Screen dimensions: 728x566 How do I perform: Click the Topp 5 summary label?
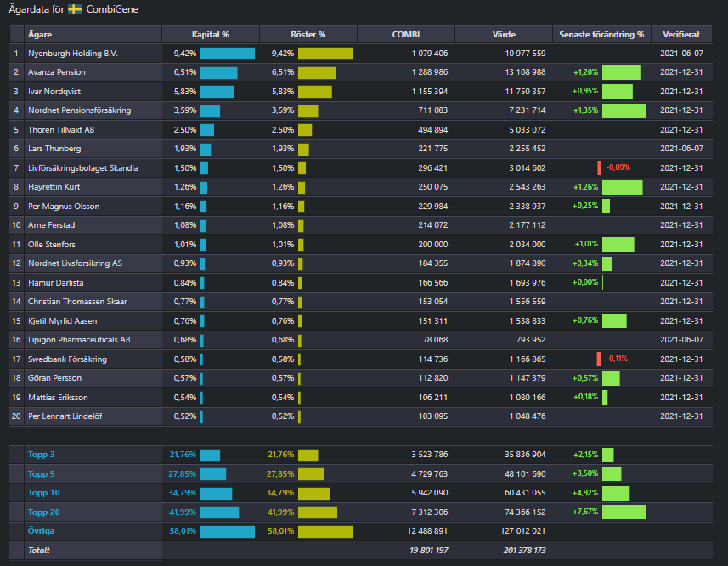(x=42, y=474)
